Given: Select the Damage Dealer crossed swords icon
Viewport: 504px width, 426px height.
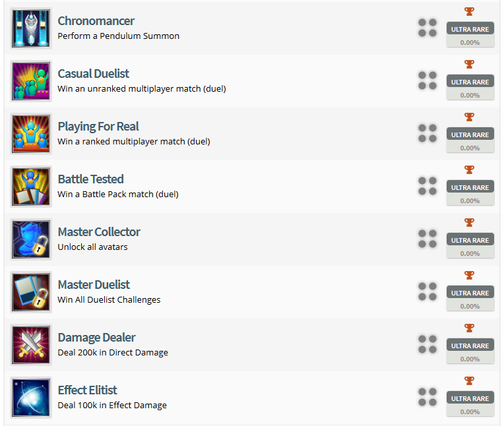Looking at the screenshot, I should point(31,345).
